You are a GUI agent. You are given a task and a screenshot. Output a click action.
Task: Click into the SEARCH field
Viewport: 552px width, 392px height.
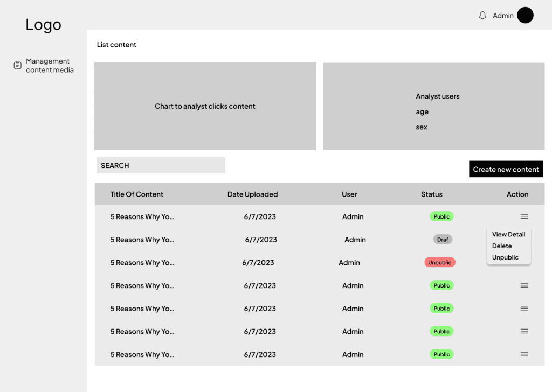coord(161,165)
